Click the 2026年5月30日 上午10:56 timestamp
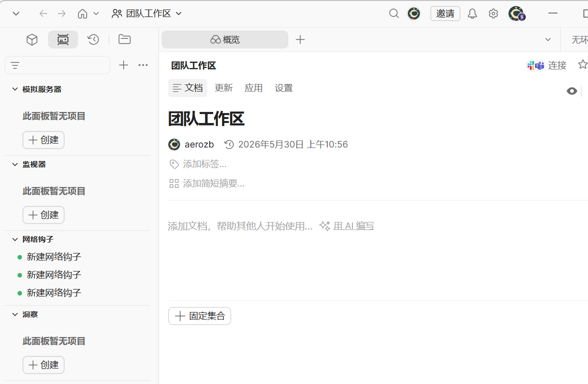 (293, 144)
